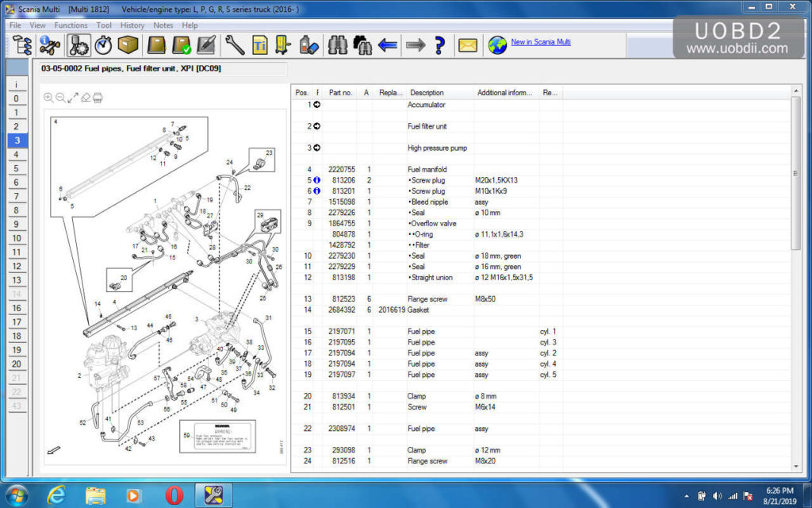Zoom in on the parts diagram
Viewport: 812px width, 508px height.
(48, 98)
